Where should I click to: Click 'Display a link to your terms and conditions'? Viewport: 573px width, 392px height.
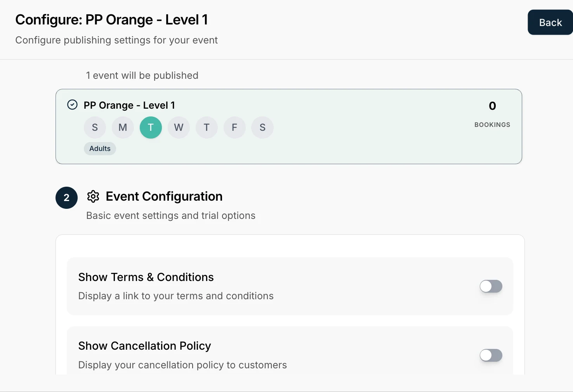176,296
